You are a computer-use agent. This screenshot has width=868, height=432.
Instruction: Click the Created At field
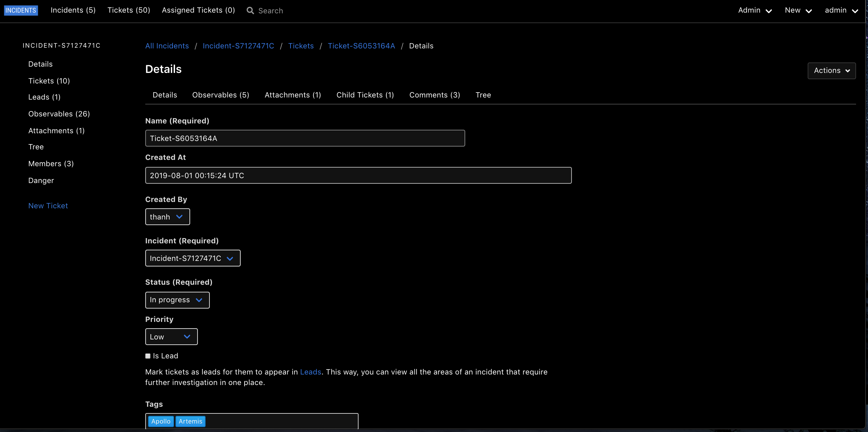pos(358,175)
